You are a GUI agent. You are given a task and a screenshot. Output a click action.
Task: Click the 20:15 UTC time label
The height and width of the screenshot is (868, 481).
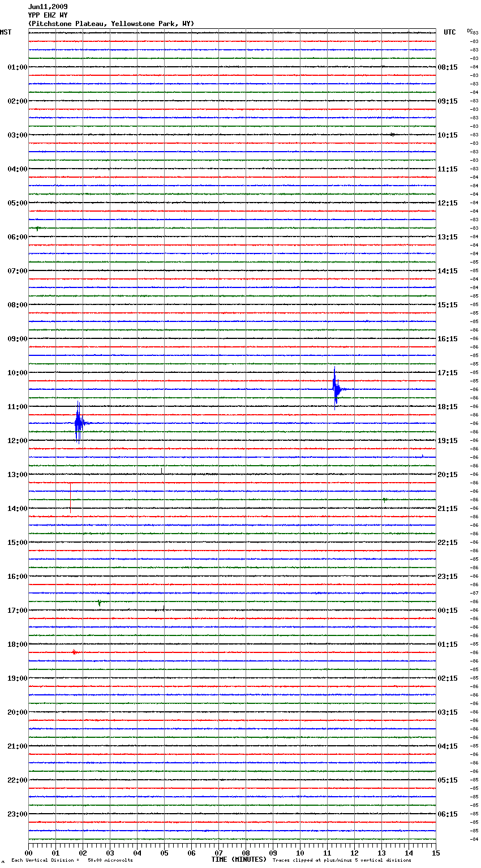point(448,475)
